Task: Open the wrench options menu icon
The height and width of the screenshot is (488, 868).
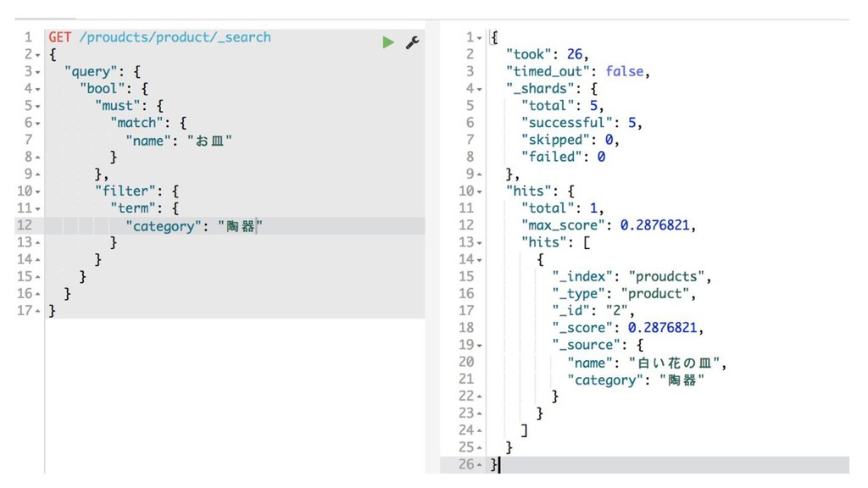Action: (x=413, y=42)
